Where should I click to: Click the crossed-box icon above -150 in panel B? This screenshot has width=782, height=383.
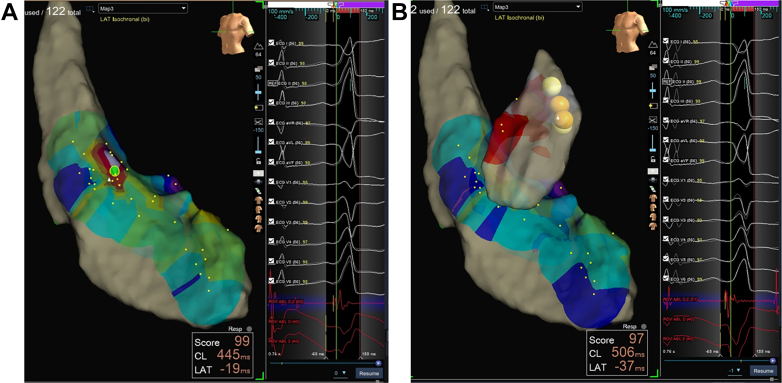coord(653,120)
